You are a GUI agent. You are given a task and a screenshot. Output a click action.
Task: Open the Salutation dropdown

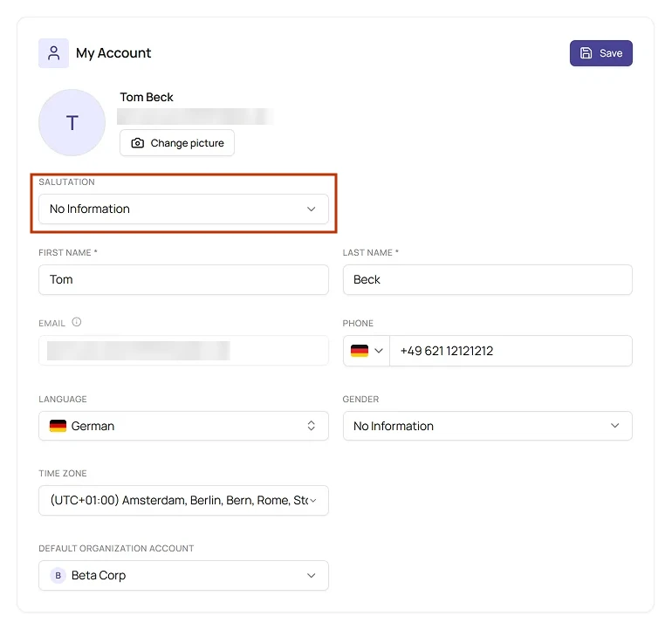pyautogui.click(x=183, y=209)
